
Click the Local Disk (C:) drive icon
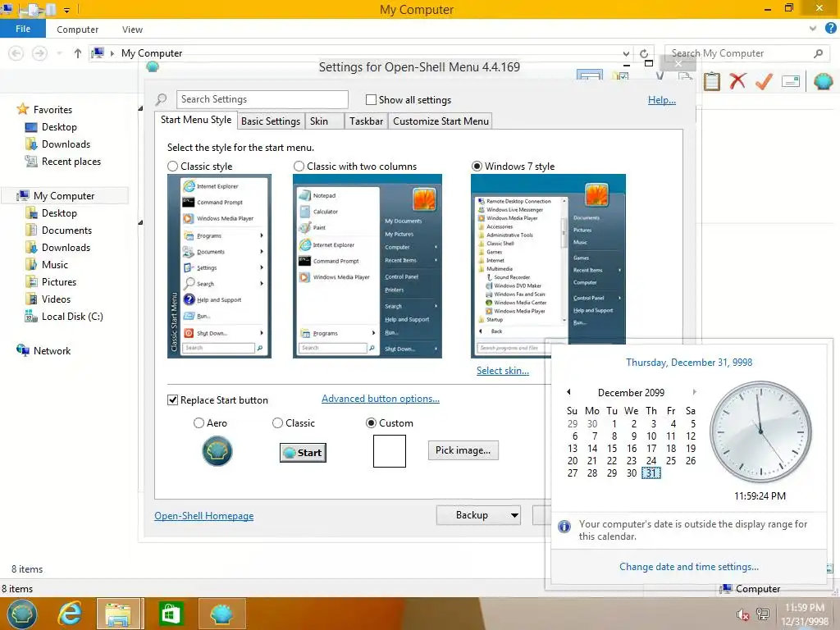(31, 316)
